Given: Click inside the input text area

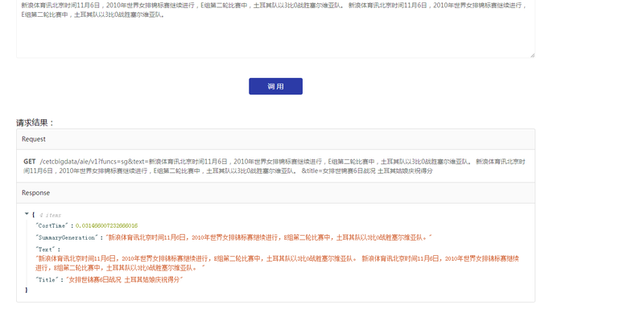Looking at the screenshot, I should point(275,29).
